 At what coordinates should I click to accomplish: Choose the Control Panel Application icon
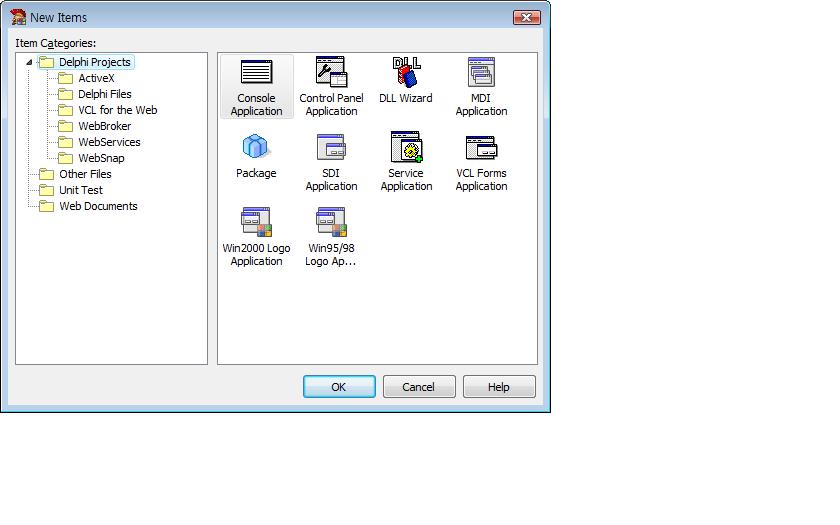pyautogui.click(x=331, y=74)
